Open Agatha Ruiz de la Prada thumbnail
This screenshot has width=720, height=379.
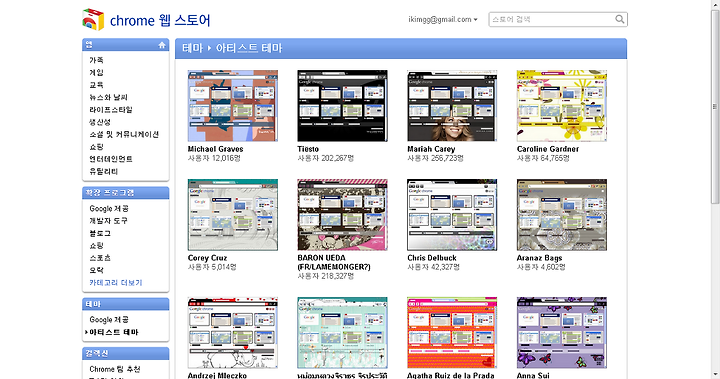(x=452, y=333)
